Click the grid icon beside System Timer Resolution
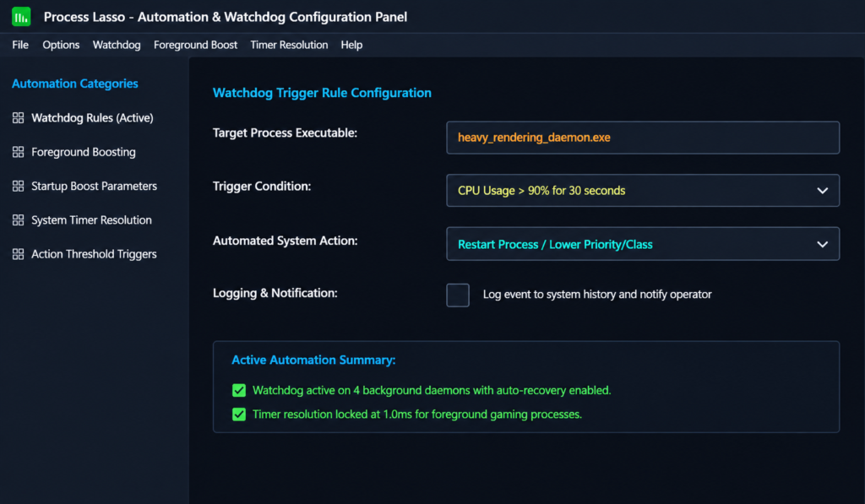Image resolution: width=865 pixels, height=504 pixels. [x=19, y=220]
